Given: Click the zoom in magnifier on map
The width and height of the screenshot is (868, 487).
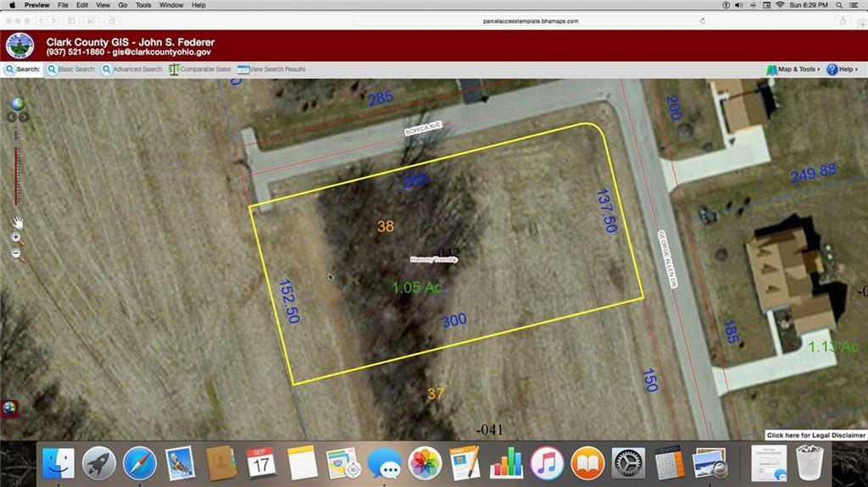Looking at the screenshot, I should [16, 238].
